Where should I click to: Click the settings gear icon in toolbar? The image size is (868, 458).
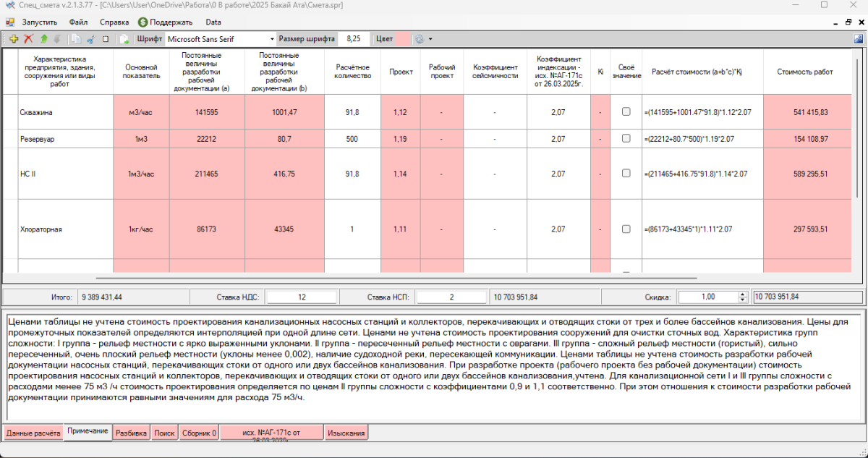tap(418, 39)
